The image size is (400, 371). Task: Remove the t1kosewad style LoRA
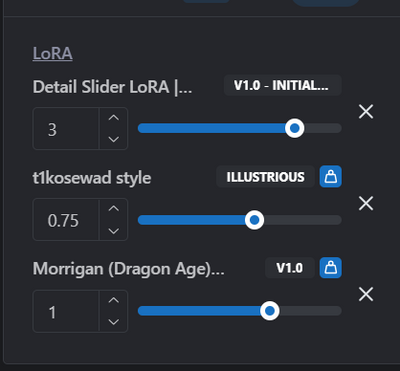[366, 203]
